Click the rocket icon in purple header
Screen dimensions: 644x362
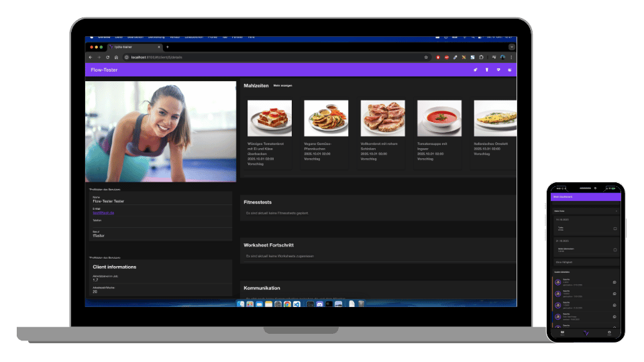point(475,70)
